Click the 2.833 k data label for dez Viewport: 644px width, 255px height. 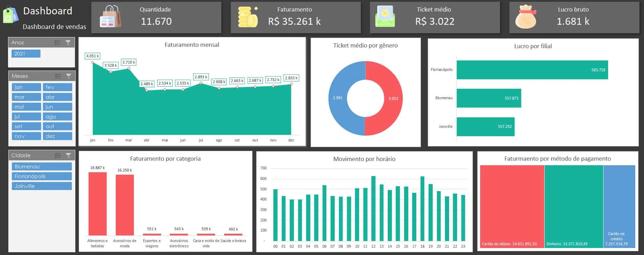point(291,78)
